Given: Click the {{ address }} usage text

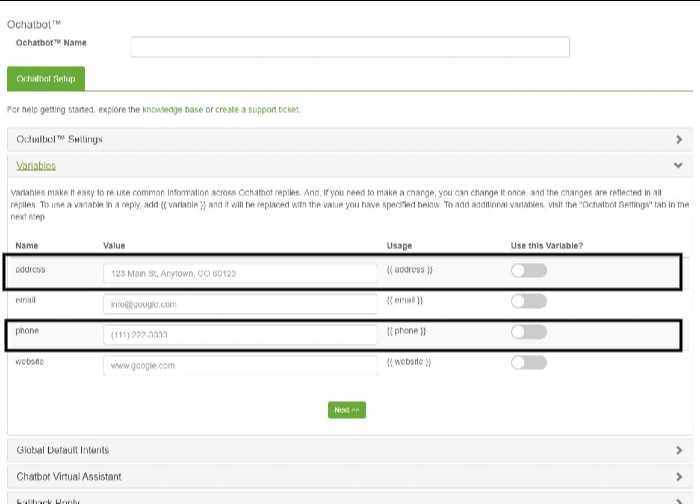Looking at the screenshot, I should click(409, 270).
